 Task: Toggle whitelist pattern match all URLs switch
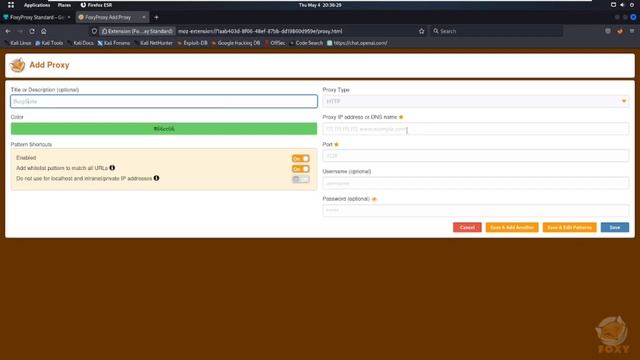(300, 169)
